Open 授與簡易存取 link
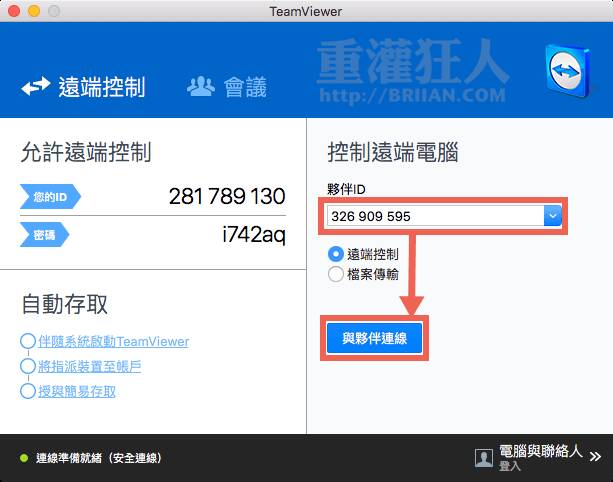This screenshot has height=482, width=613. [x=77, y=391]
